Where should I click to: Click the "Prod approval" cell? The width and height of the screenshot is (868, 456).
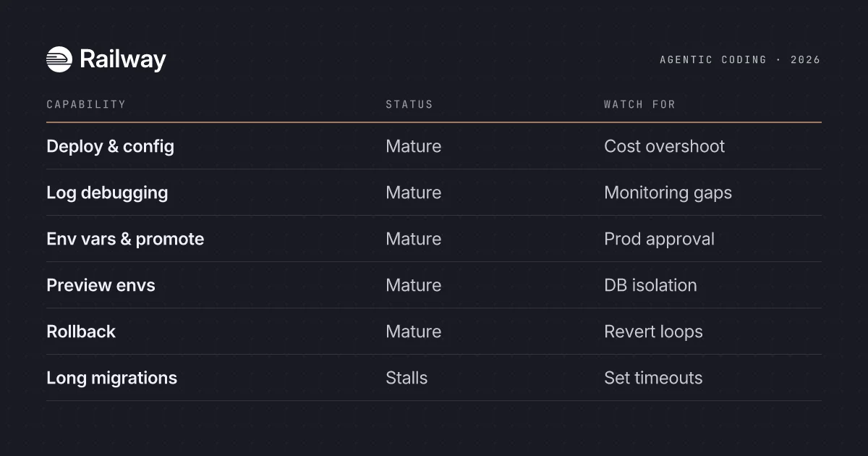(x=659, y=239)
